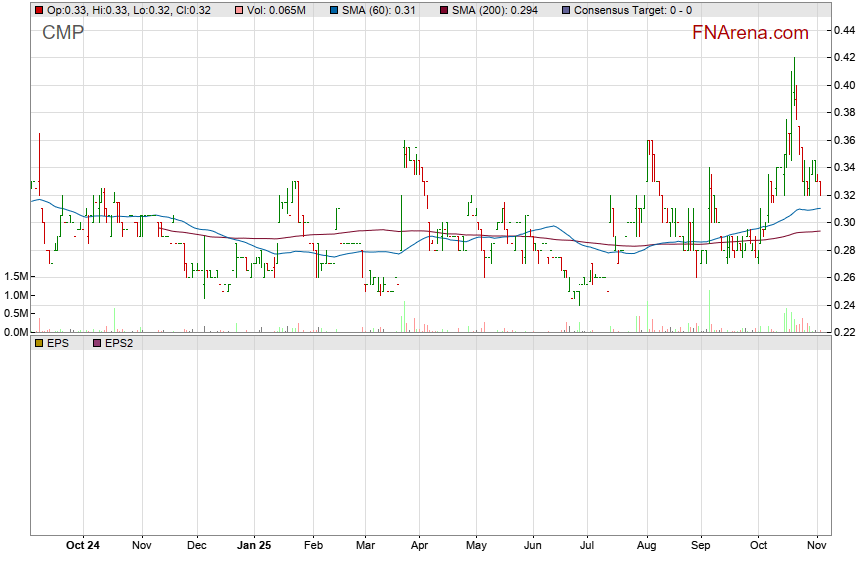
Task: Click the Apr label on the time axis
Action: pyautogui.click(x=420, y=546)
